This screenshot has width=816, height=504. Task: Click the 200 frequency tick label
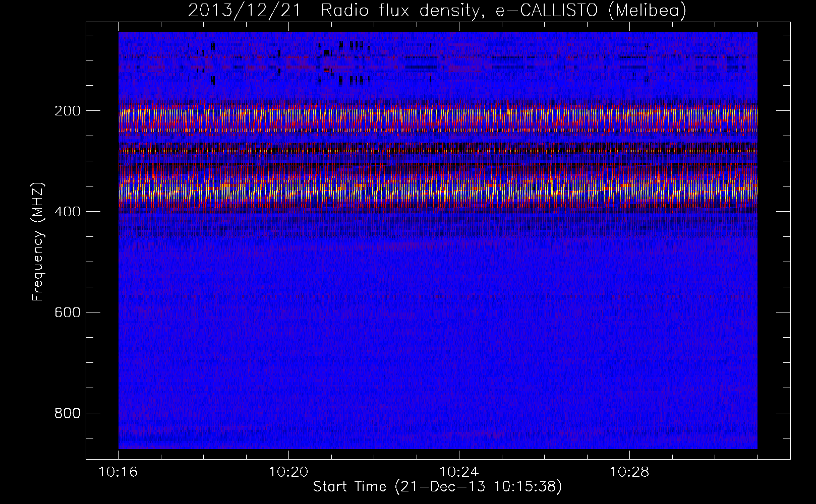point(67,111)
